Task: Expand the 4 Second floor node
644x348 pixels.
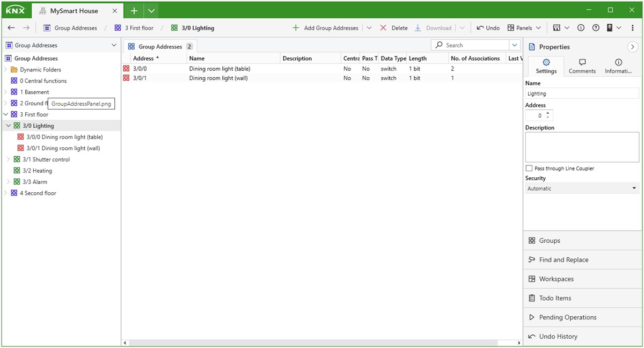Action: pos(6,193)
